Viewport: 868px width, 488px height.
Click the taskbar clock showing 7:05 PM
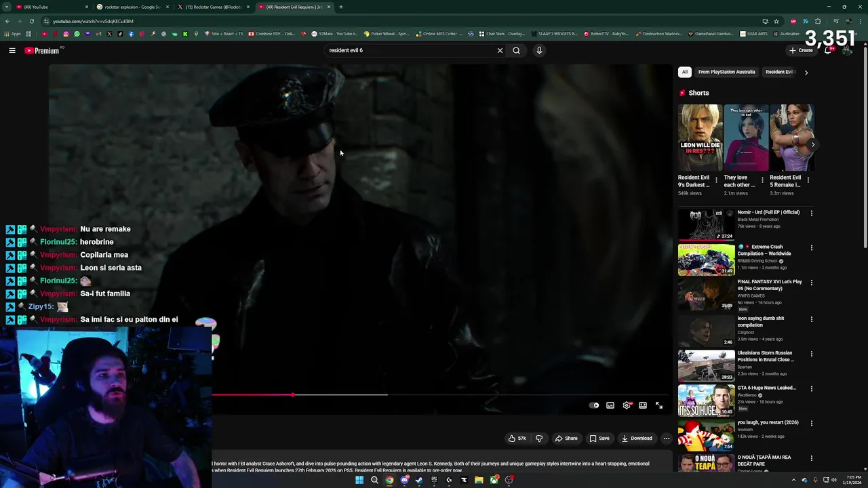(852, 480)
